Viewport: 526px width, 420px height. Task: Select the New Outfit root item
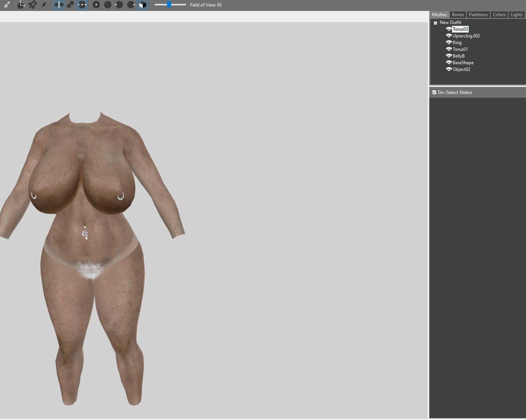[x=450, y=23]
